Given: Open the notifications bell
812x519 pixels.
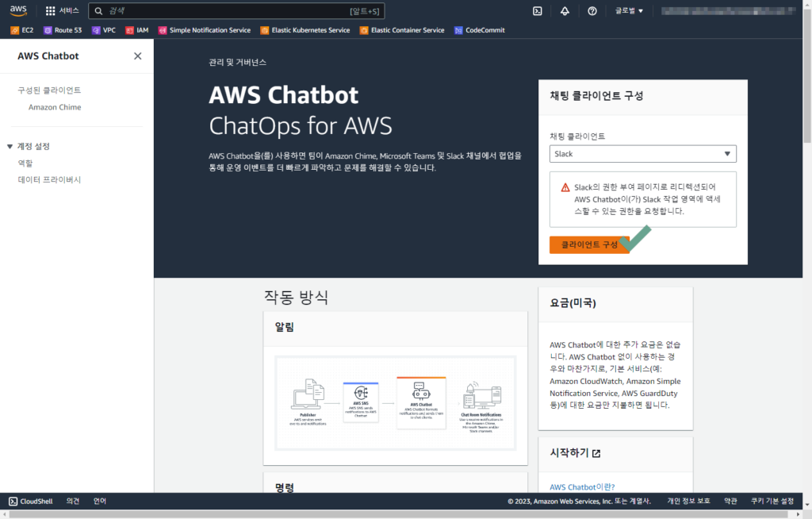Looking at the screenshot, I should point(565,11).
